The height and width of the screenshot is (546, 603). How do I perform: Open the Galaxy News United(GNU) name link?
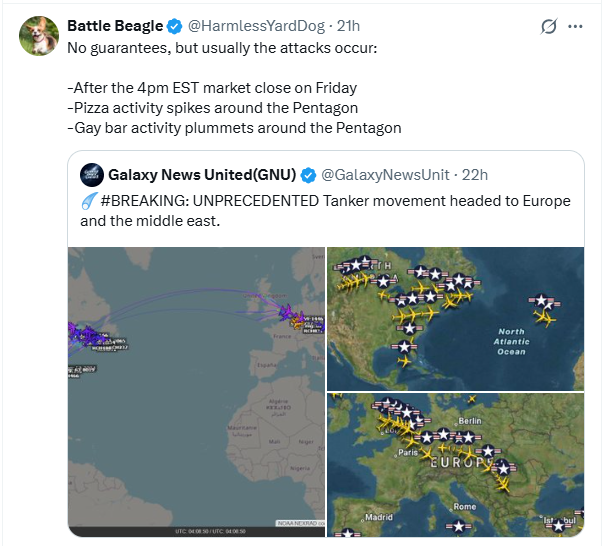coord(202,175)
